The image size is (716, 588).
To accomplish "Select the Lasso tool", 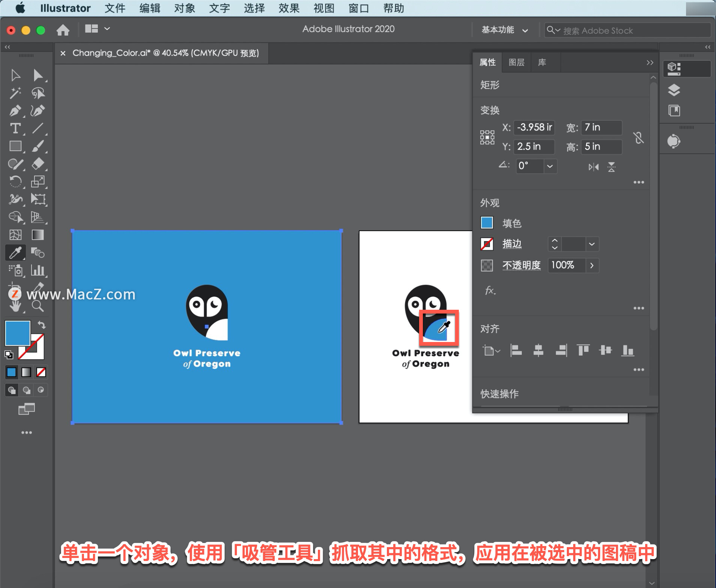I will pyautogui.click(x=38, y=93).
